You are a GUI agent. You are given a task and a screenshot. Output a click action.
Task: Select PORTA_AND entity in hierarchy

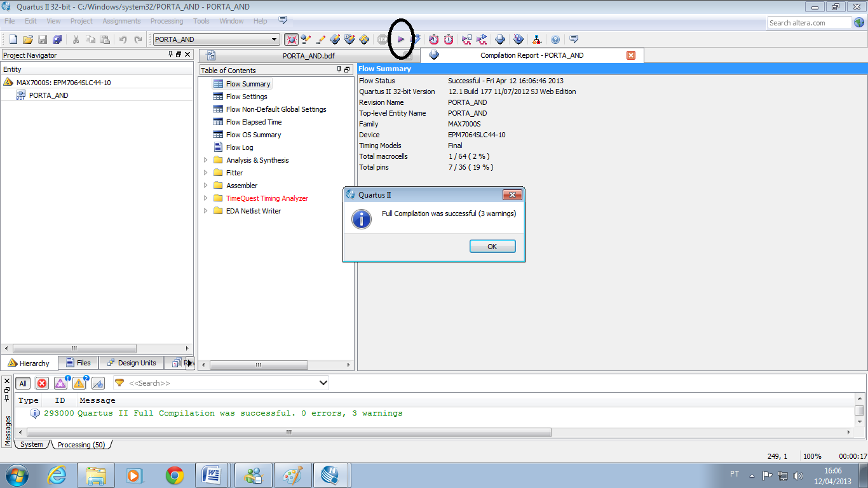tap(48, 95)
